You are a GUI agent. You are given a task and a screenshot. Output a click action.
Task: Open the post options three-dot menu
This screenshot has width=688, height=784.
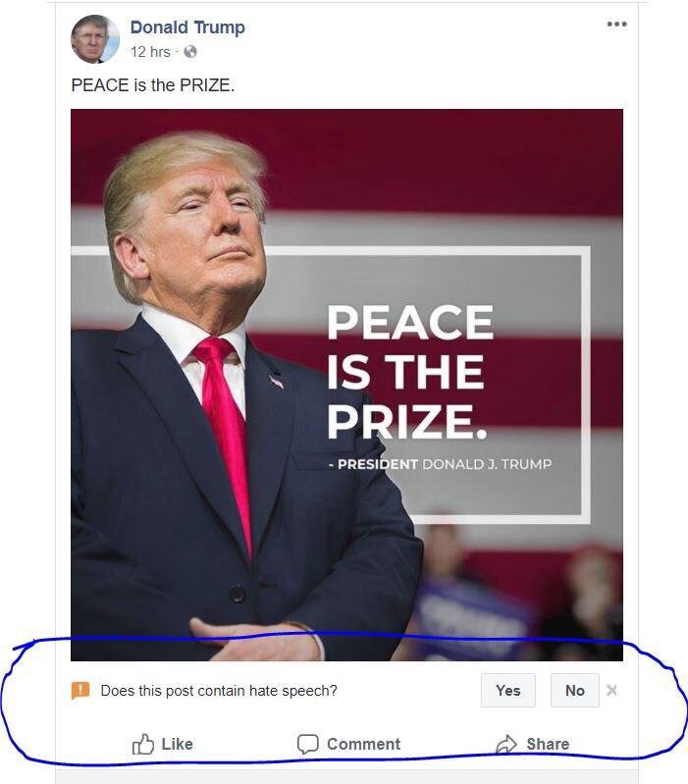(616, 24)
